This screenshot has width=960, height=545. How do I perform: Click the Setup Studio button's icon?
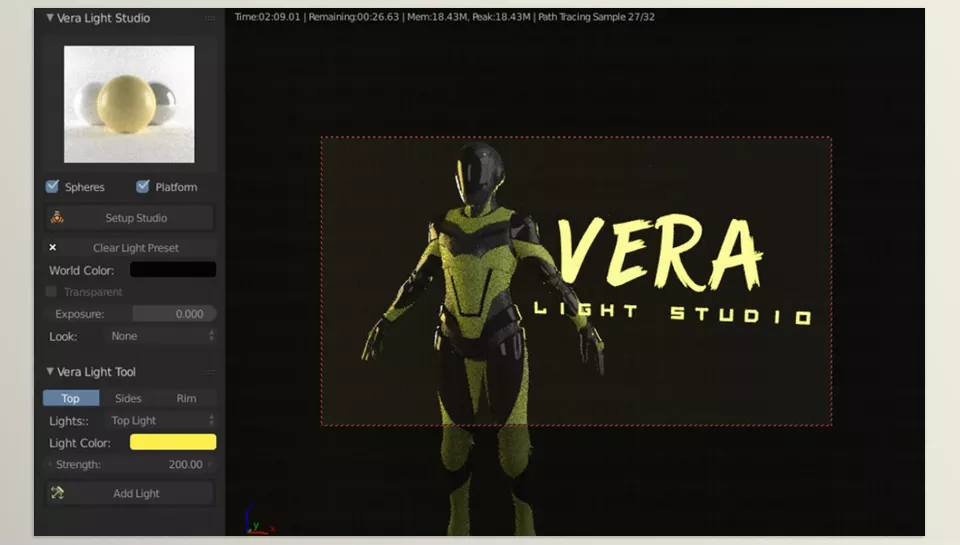click(x=58, y=217)
